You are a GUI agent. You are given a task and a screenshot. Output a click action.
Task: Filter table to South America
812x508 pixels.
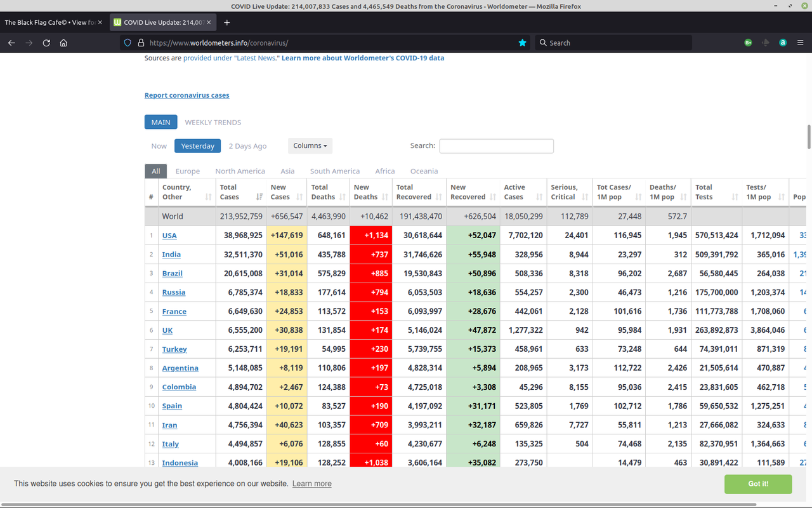[335, 171]
